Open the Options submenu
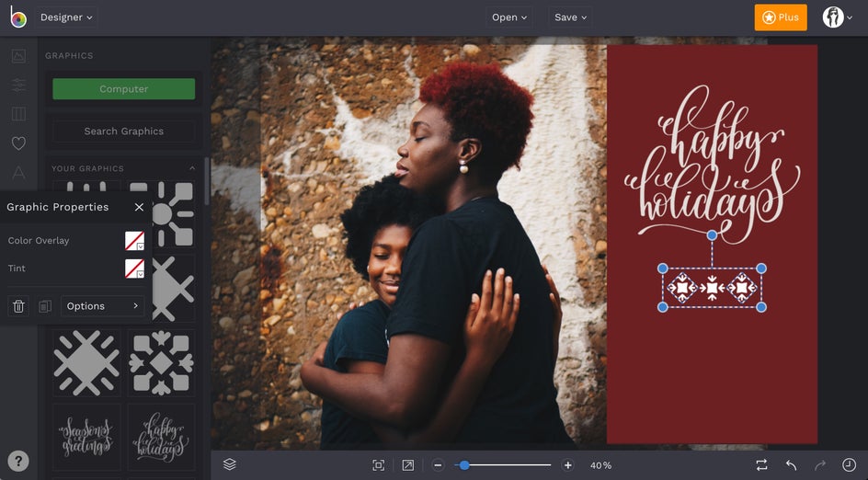 pyautogui.click(x=102, y=305)
